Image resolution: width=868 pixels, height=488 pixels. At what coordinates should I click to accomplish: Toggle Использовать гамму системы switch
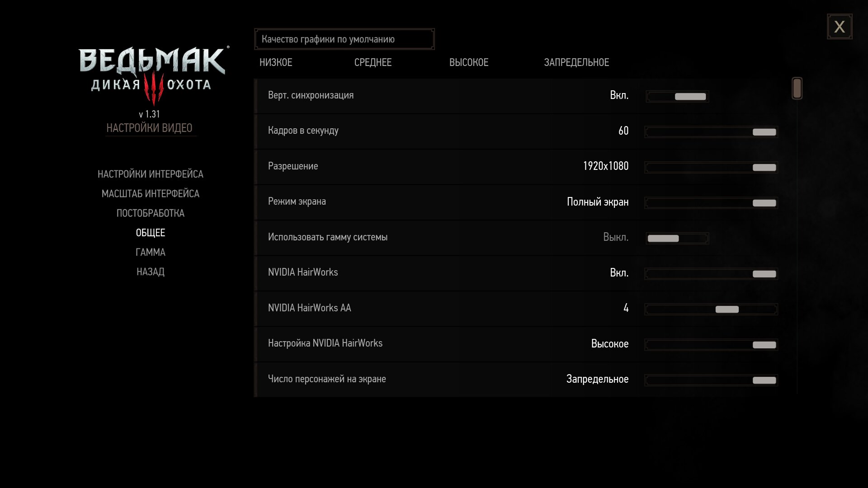(677, 238)
